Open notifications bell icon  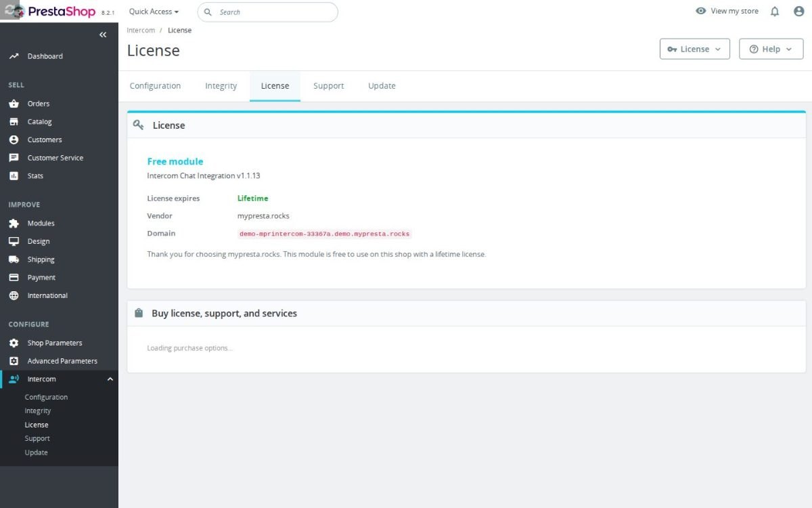pos(775,12)
